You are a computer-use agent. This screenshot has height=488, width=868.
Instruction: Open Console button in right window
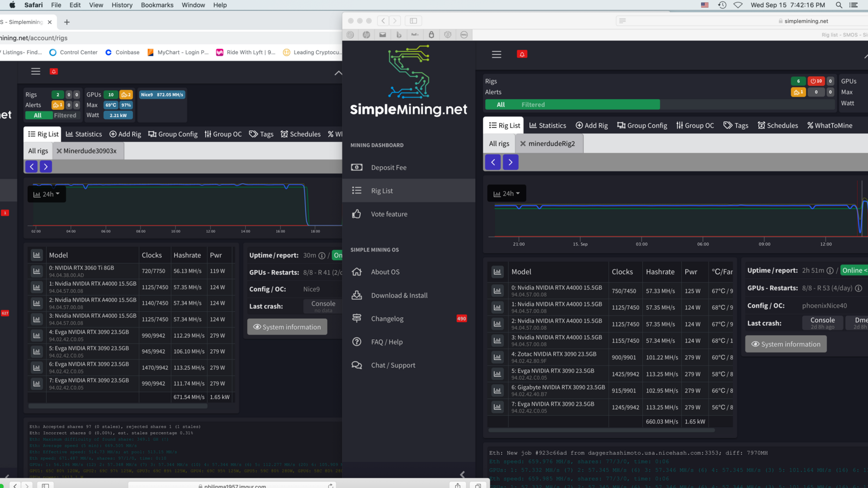(x=822, y=323)
